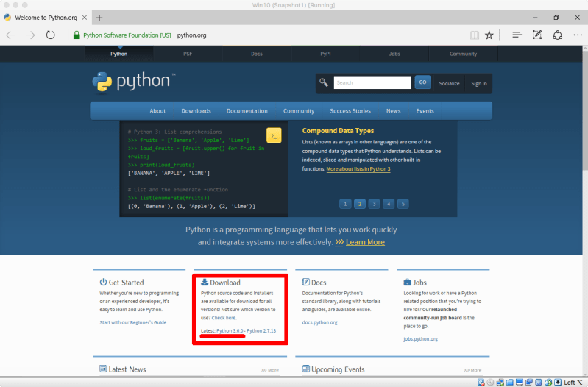
Task: Open reading view book icon
Action: tap(475, 35)
